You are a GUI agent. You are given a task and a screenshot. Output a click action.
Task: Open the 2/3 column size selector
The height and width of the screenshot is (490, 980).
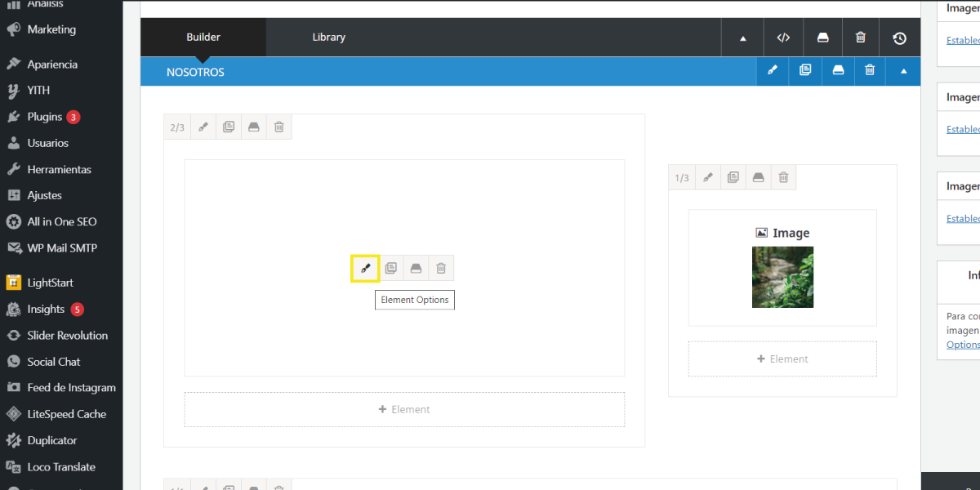tap(177, 127)
